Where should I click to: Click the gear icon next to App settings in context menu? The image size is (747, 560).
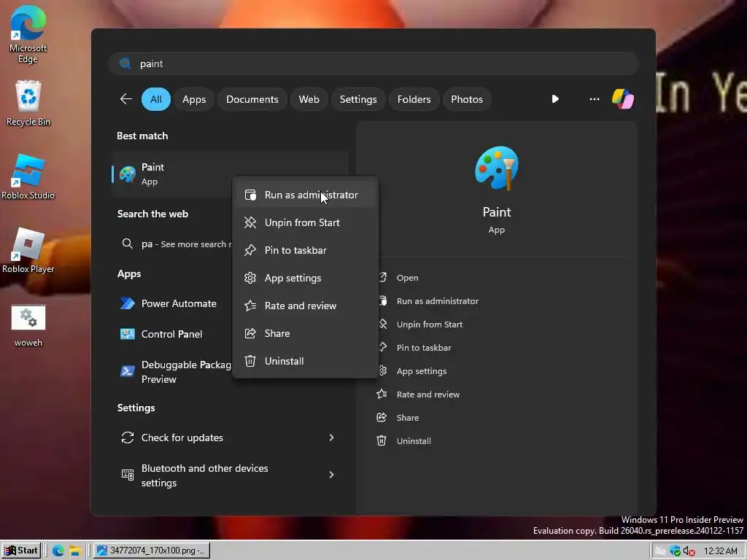coord(250,278)
